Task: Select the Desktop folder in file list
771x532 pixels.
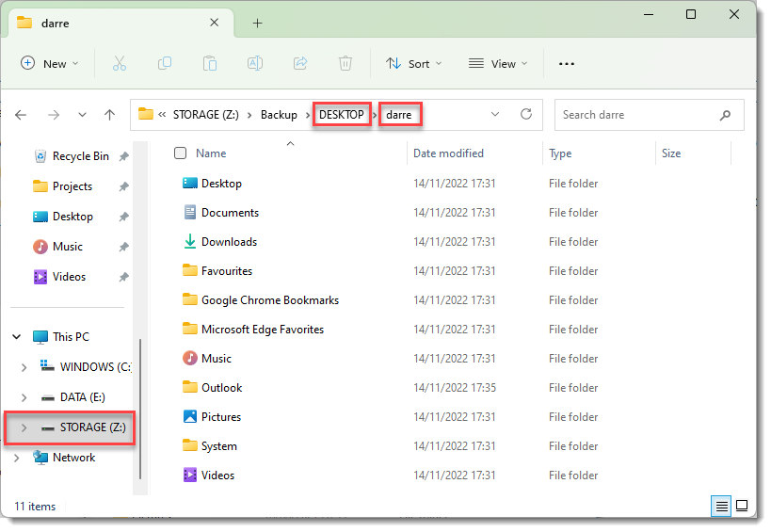Action: 221,184
